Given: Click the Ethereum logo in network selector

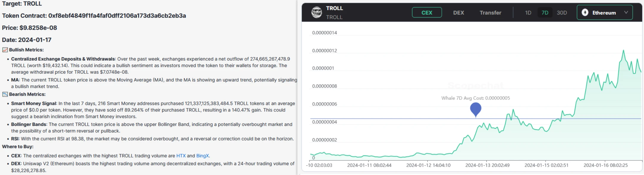Looking at the screenshot, I should (585, 12).
